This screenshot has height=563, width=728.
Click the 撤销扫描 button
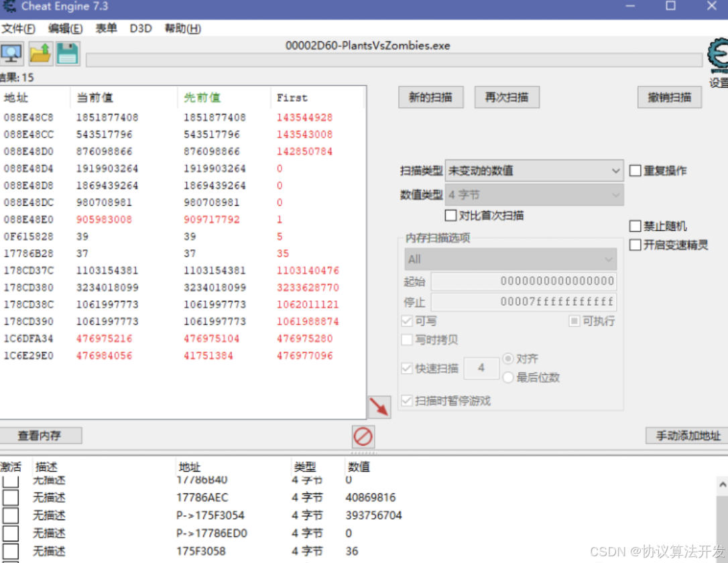click(x=670, y=97)
